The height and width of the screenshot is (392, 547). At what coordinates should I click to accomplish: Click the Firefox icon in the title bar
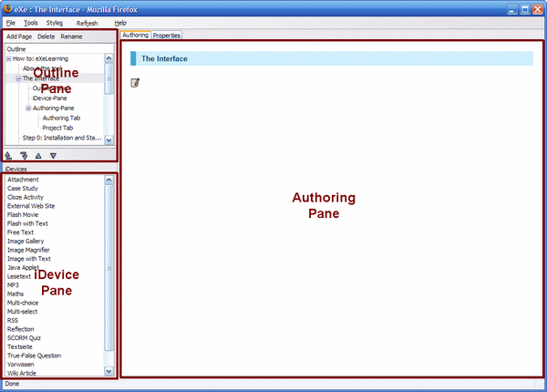coord(8,7)
